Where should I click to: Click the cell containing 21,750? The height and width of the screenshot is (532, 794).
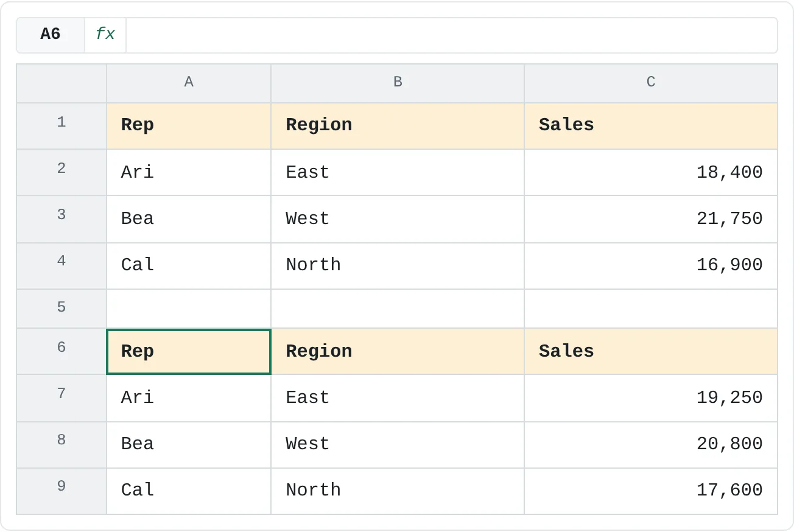[651, 219]
